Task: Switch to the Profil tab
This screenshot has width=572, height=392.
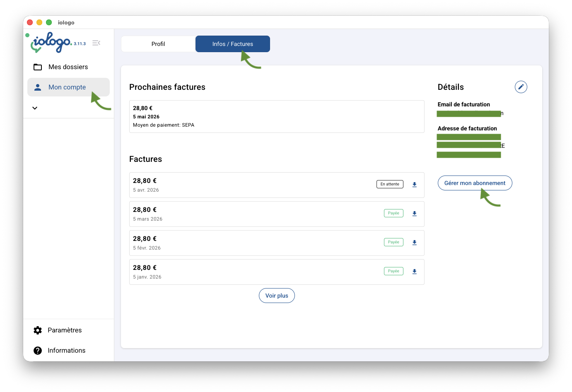Action: pyautogui.click(x=158, y=44)
